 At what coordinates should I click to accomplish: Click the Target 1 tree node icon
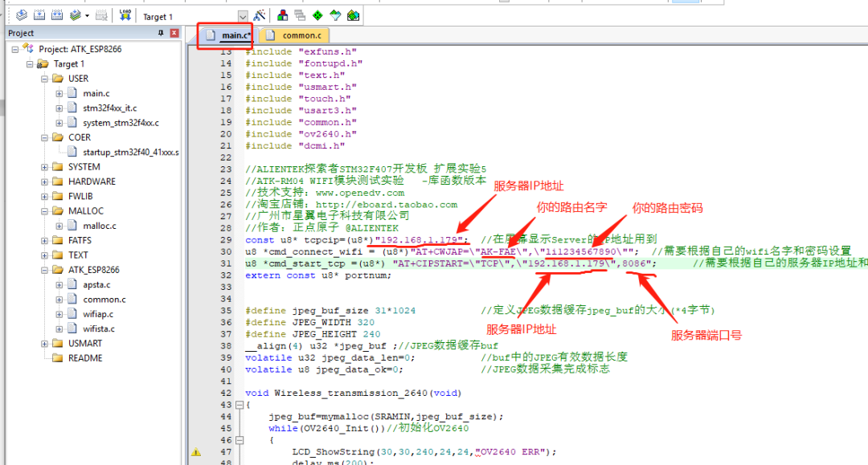[43, 64]
